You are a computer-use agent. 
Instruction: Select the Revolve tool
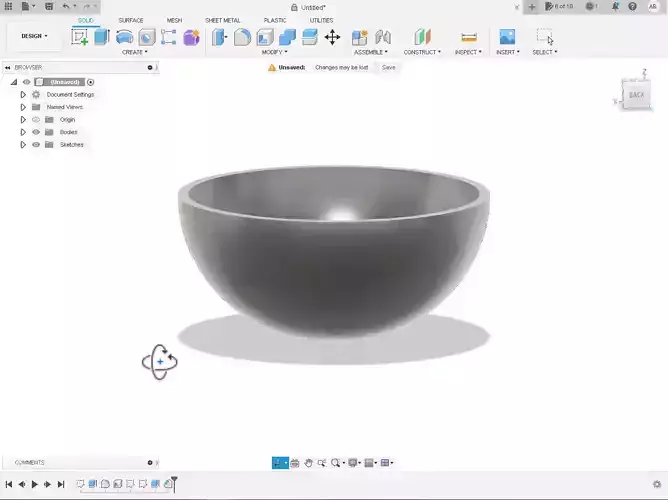pos(124,37)
